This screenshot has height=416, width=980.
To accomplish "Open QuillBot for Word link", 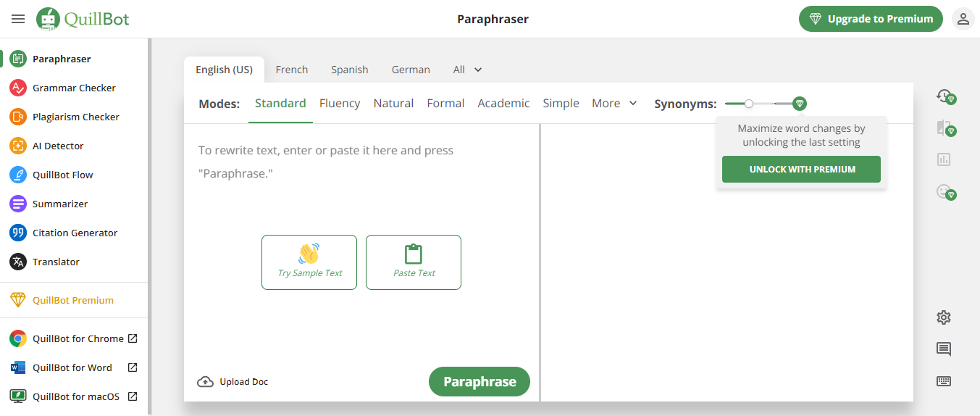I will click(74, 367).
